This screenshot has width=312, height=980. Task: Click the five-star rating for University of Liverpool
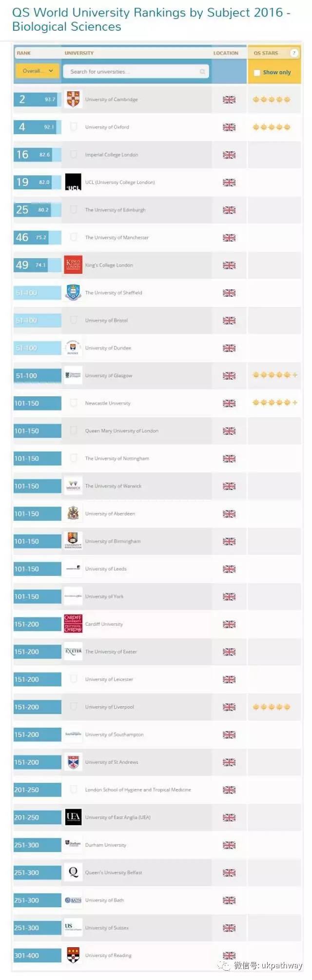coord(272,707)
